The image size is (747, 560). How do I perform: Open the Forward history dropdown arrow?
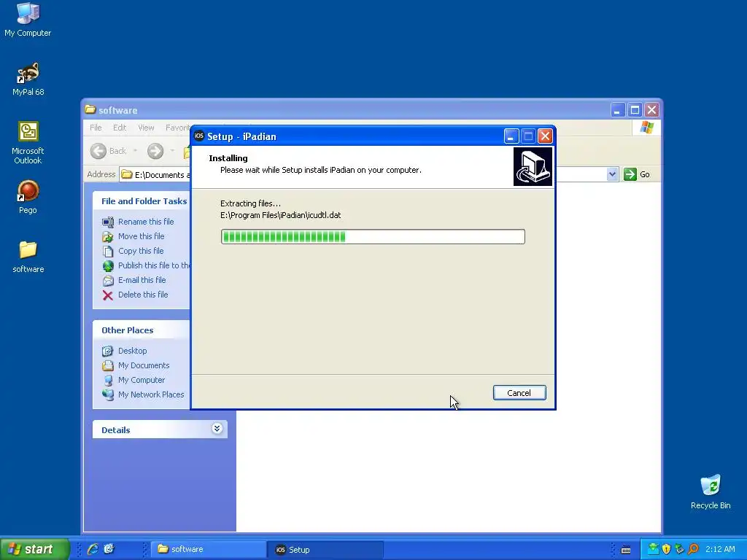point(172,151)
